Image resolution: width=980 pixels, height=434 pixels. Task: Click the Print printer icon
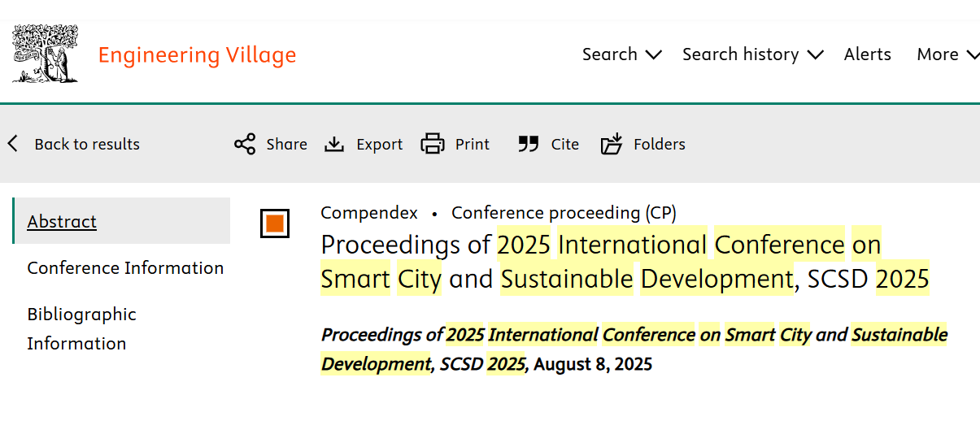pos(433,144)
